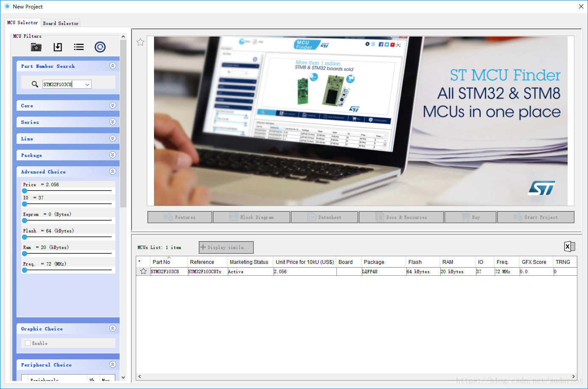
Task: Sort by Marketing Status column
Action: pyautogui.click(x=250, y=262)
